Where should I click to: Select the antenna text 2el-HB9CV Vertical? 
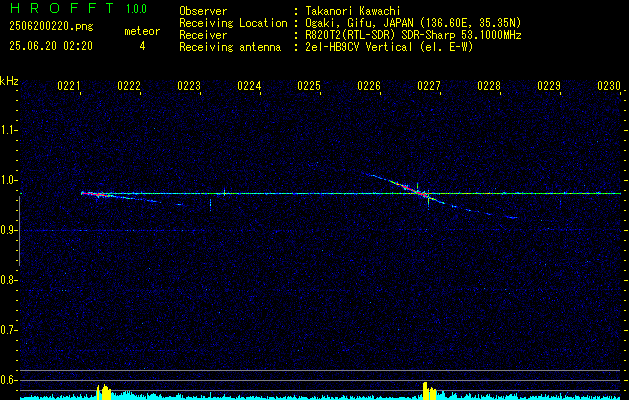pyautogui.click(x=358, y=47)
